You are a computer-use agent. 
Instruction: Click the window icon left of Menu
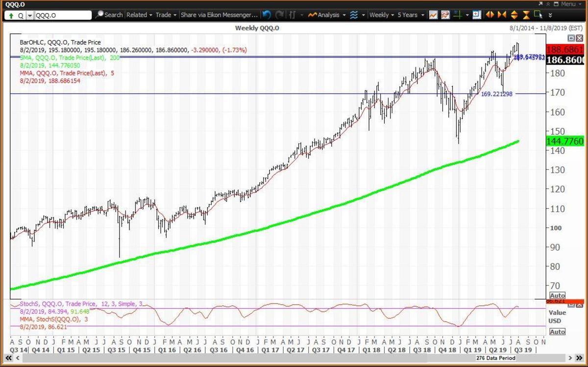(556, 4)
